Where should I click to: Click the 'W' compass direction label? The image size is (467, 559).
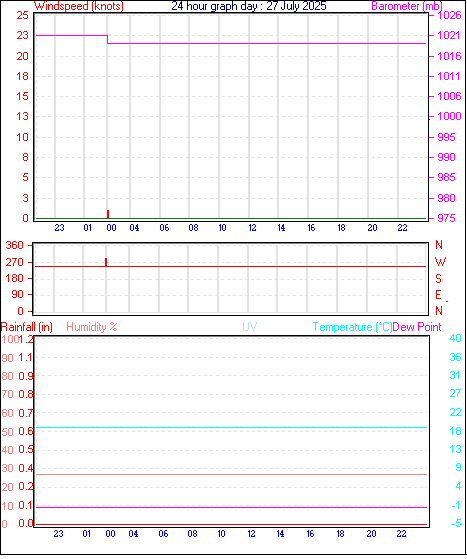click(x=440, y=262)
